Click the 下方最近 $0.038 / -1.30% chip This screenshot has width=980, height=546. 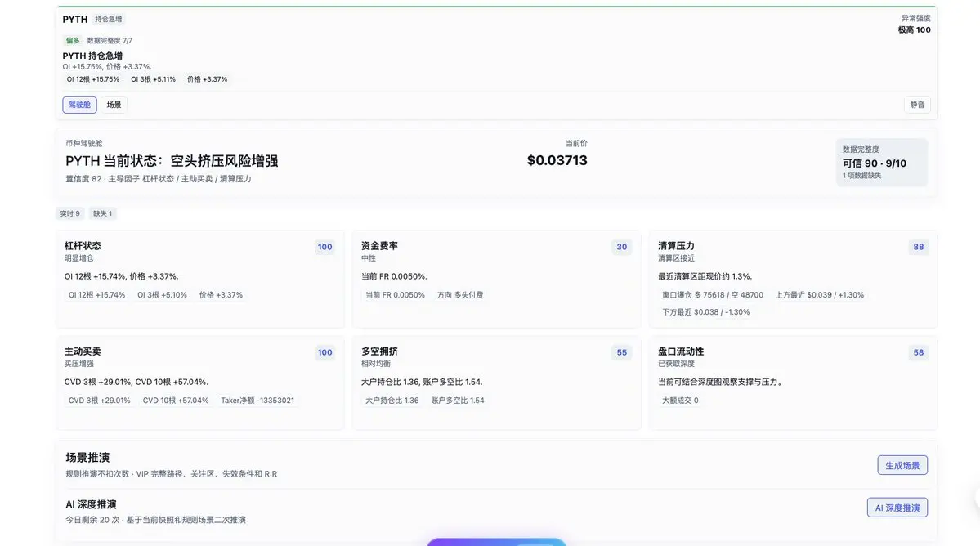point(705,311)
